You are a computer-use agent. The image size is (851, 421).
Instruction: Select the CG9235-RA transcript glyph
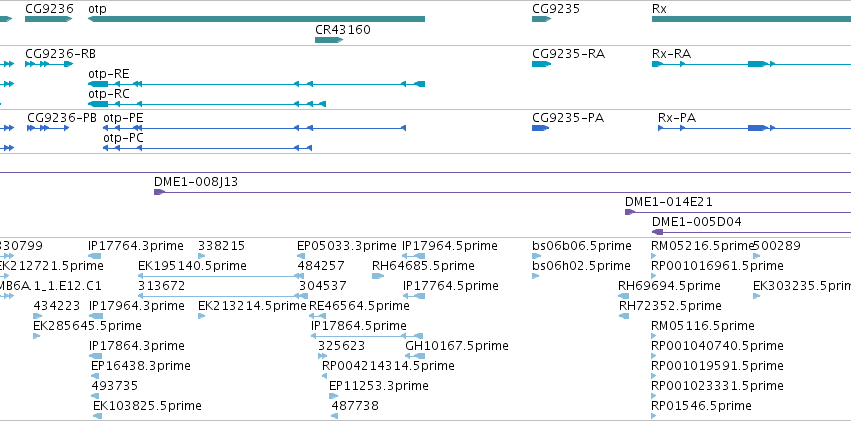tap(542, 64)
